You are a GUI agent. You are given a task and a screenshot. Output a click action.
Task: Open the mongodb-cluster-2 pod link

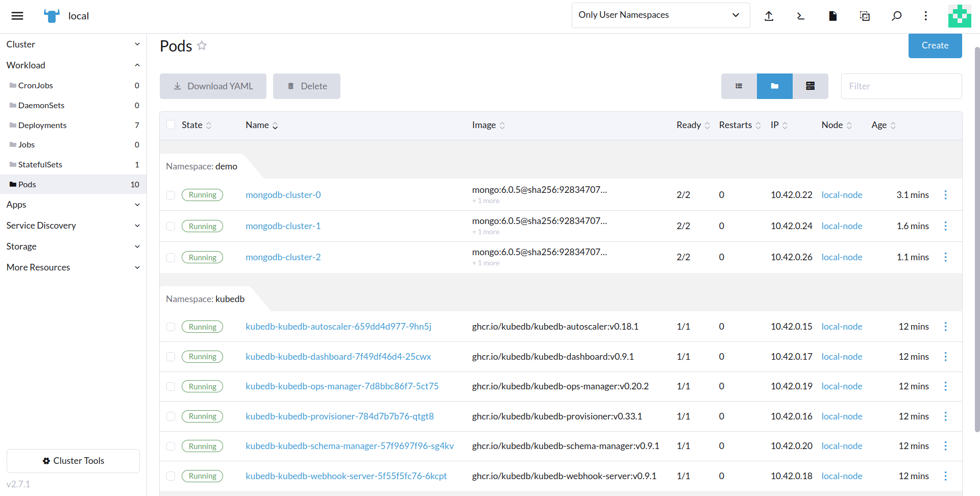283,257
